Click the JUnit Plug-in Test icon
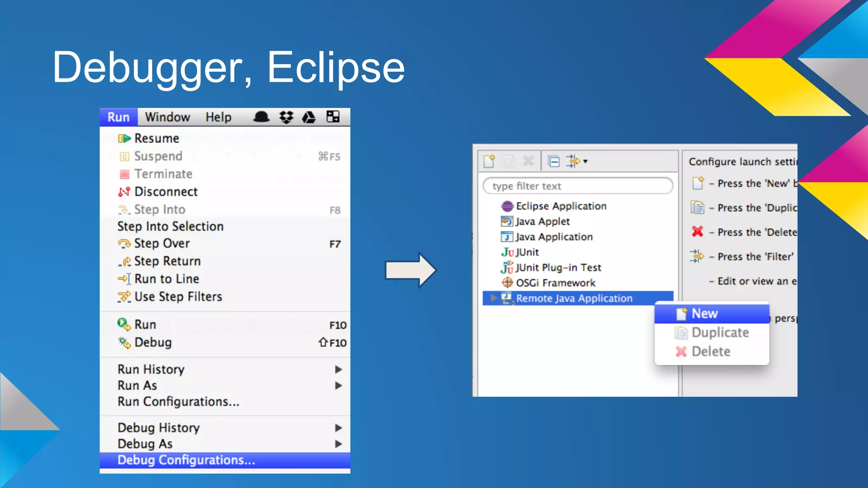 [507, 267]
